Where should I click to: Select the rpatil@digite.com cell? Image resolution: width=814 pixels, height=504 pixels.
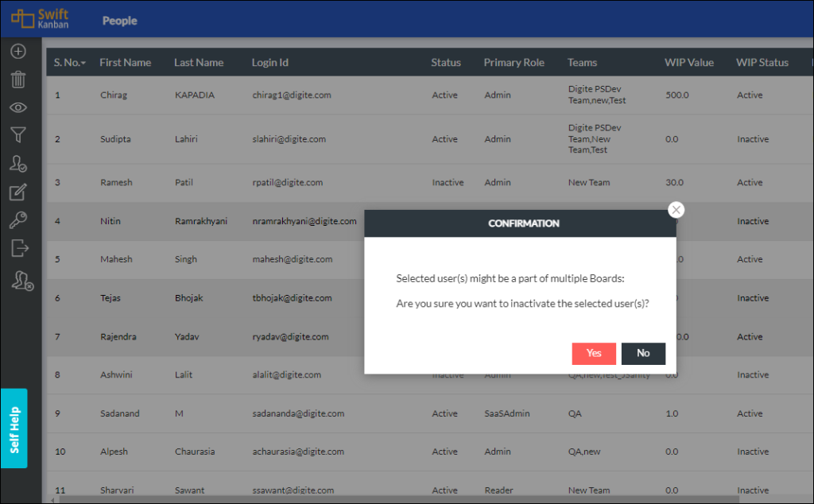[x=288, y=183]
